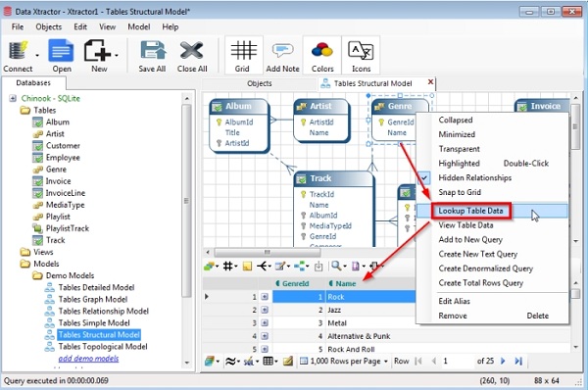This screenshot has width=588, height=390.
Task: Expand the Chinook - SQLite database node
Action: coord(13,98)
